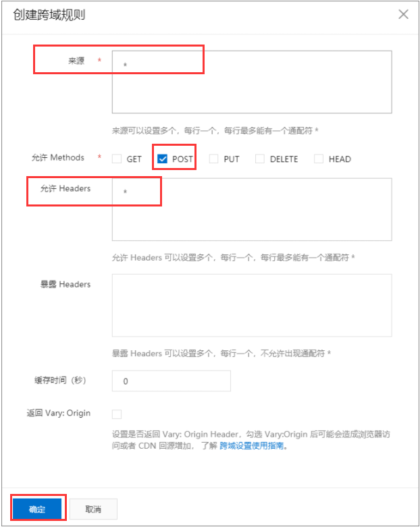Click the HEAD label text
The width and height of the screenshot is (420, 527).
[x=340, y=159]
